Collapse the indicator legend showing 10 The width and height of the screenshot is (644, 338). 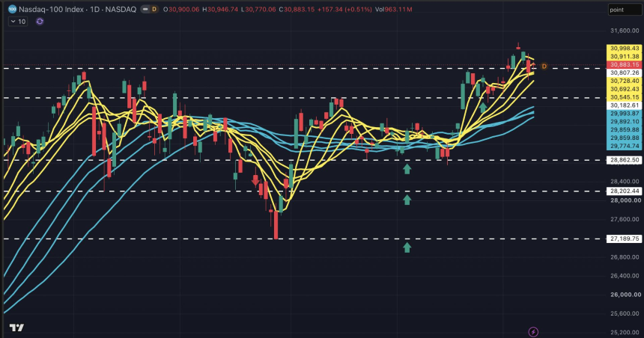point(18,22)
